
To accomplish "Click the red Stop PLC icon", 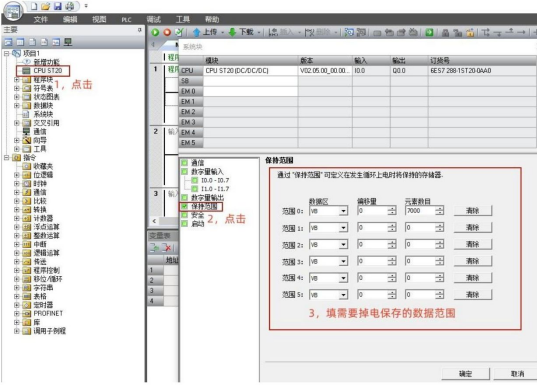I will 167,32.
